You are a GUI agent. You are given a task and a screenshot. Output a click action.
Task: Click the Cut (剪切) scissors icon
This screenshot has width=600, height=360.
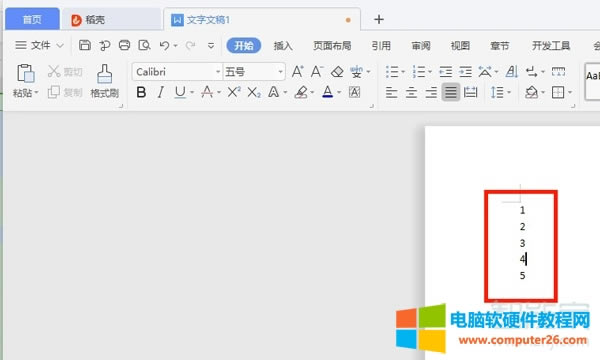click(x=54, y=71)
